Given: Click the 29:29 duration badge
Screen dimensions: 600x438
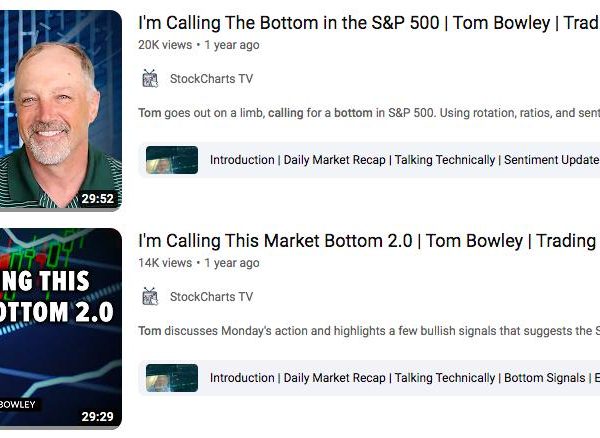Looking at the screenshot, I should tap(98, 417).
